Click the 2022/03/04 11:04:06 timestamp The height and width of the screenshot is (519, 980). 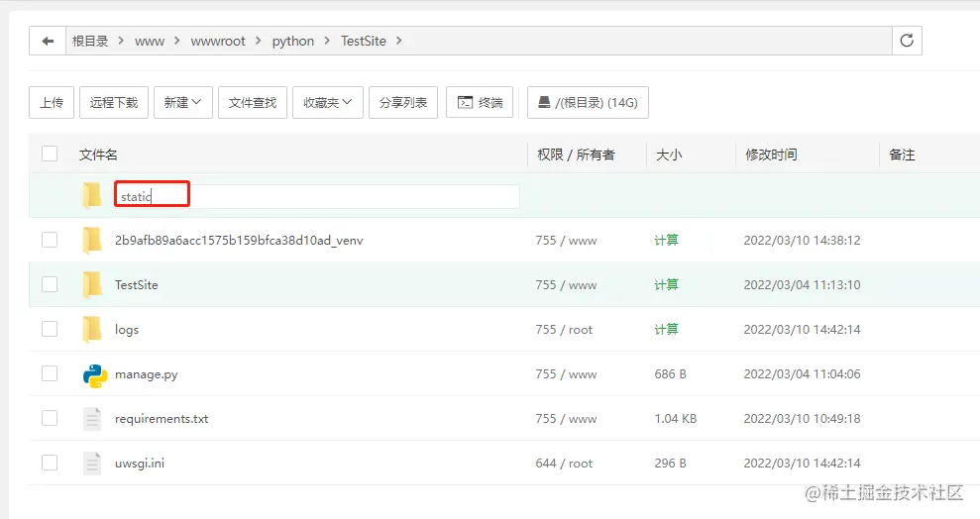click(x=802, y=374)
